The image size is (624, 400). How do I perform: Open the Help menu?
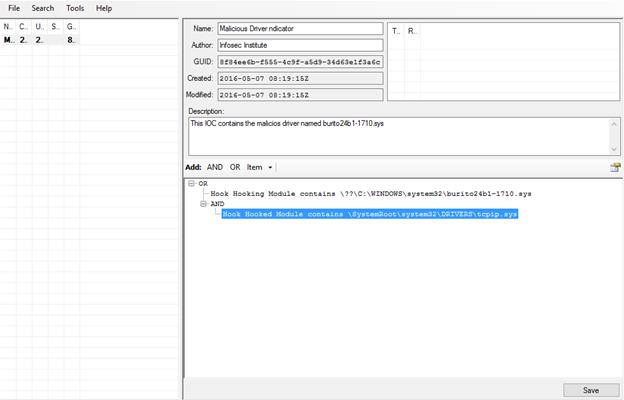point(104,8)
